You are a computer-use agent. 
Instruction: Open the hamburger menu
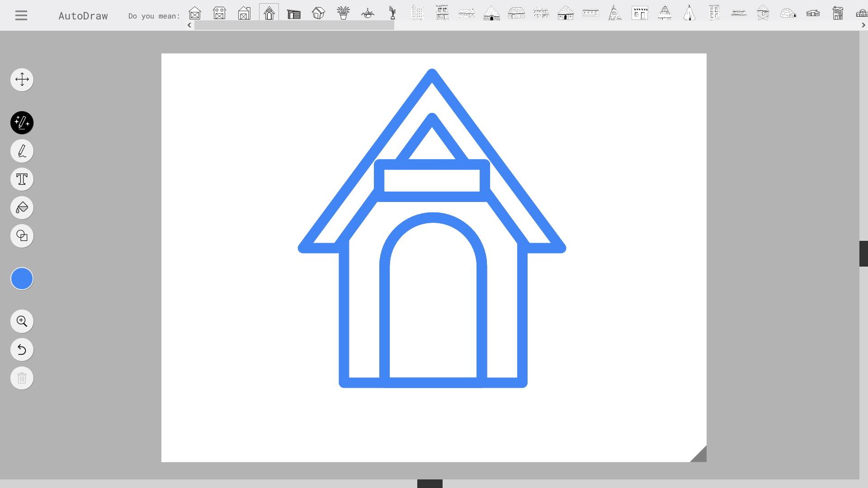click(20, 15)
